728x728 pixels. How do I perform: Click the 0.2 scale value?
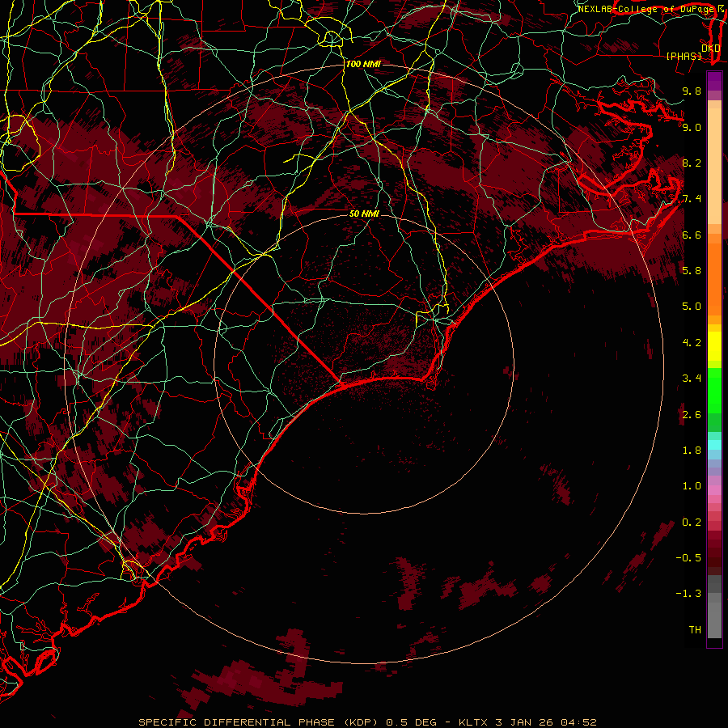[x=692, y=523]
